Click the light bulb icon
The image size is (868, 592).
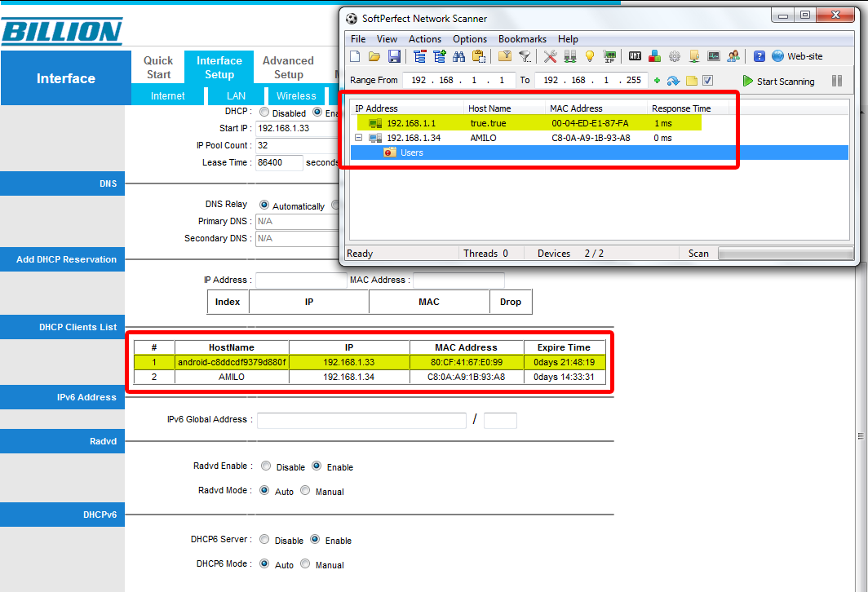click(590, 56)
